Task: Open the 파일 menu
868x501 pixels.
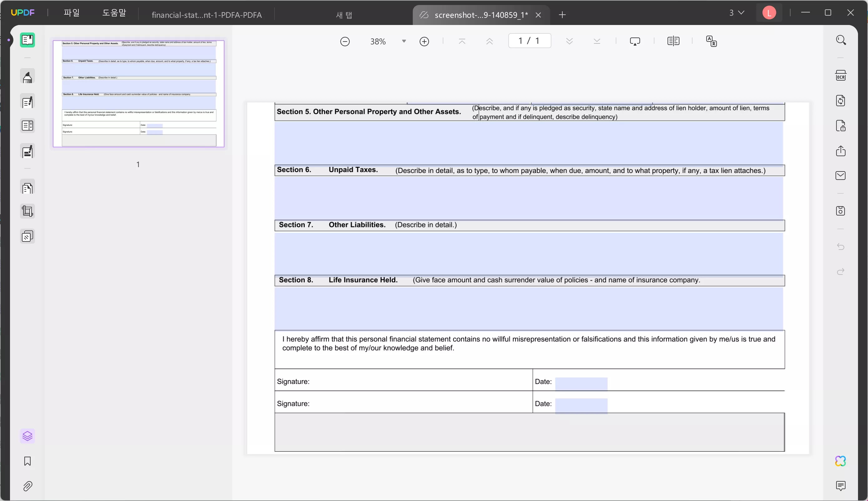Action: pos(72,13)
